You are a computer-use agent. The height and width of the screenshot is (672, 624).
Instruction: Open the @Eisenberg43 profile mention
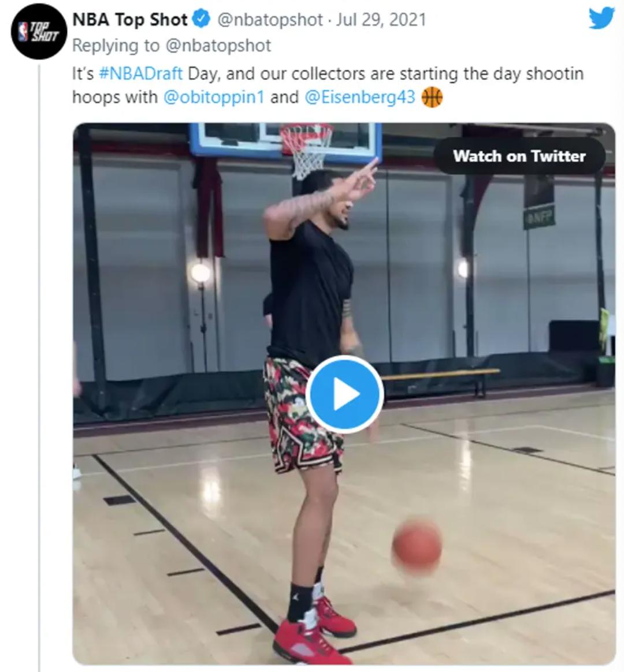click(359, 97)
